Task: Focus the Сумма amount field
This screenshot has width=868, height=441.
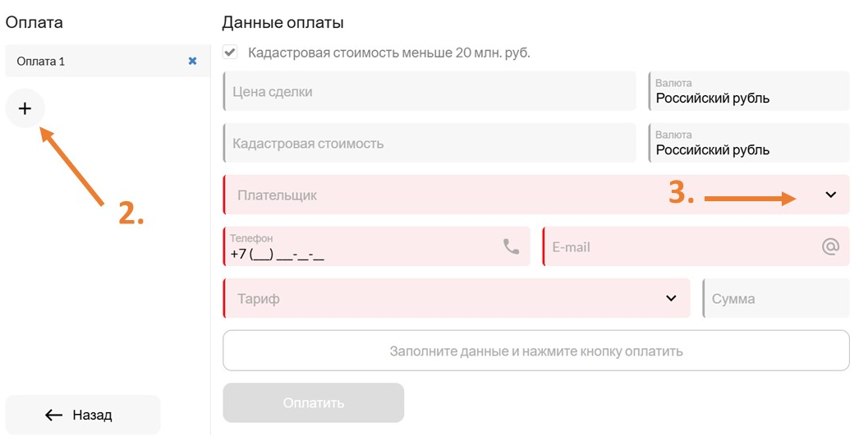Action: pyautogui.click(x=775, y=298)
